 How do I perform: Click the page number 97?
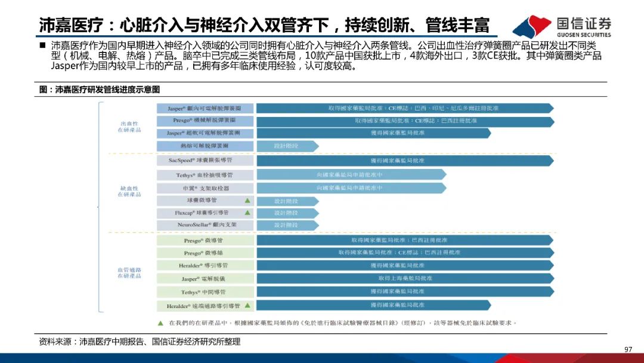pos(628,349)
